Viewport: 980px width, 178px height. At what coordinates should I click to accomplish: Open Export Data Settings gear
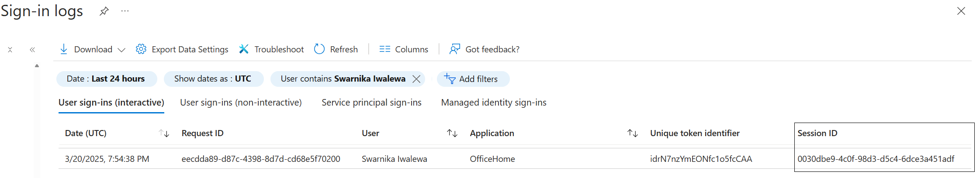click(141, 49)
